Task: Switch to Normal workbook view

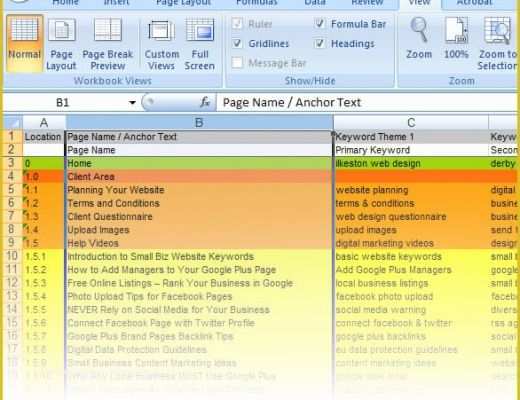Action: tap(24, 43)
